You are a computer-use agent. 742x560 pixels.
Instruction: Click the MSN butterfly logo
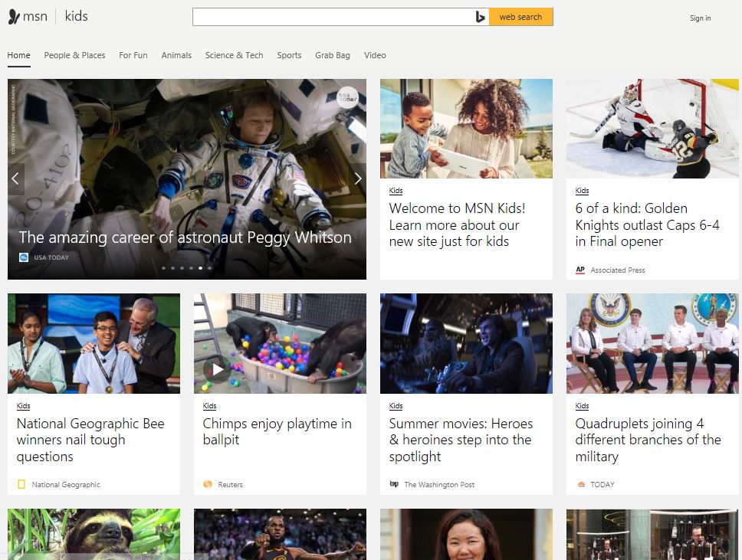[14, 17]
